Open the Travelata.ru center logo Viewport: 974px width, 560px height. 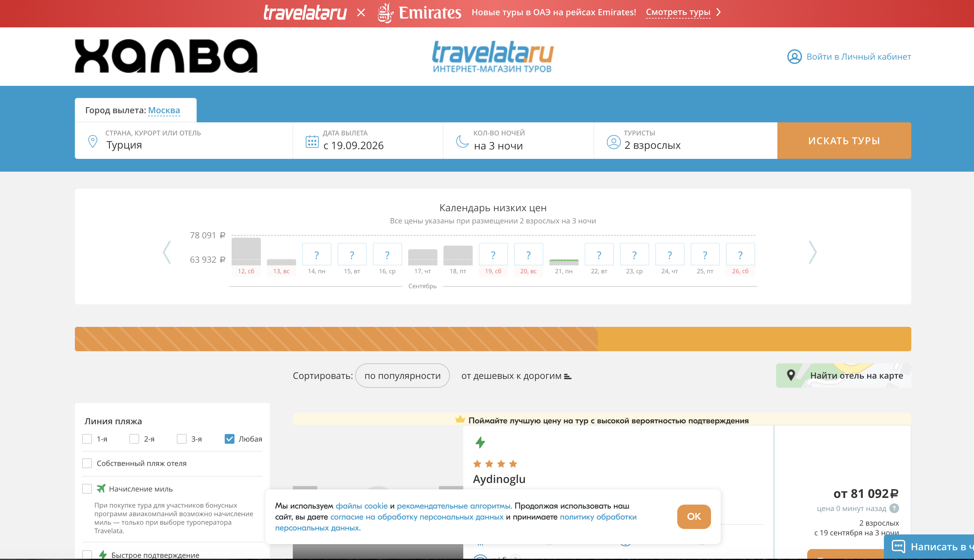tap(492, 57)
